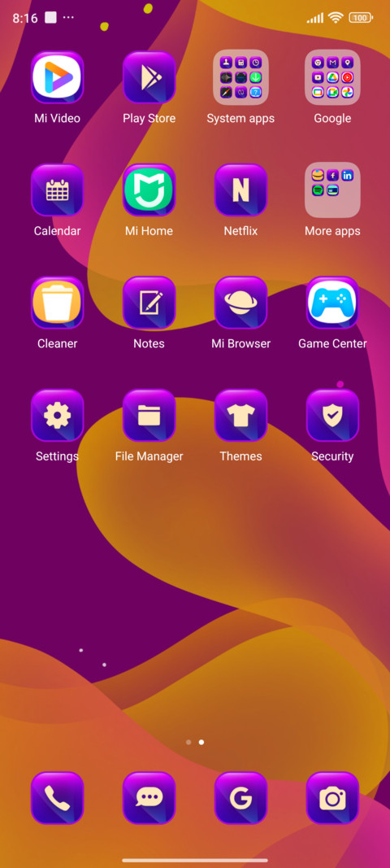Tap the bottom navigation gesture bar
The height and width of the screenshot is (868, 390).
[195, 860]
